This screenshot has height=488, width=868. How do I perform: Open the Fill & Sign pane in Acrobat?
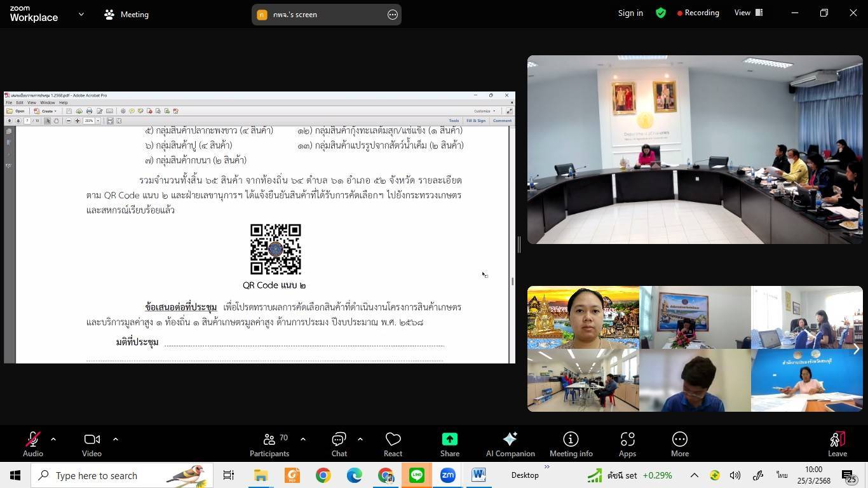(x=476, y=121)
